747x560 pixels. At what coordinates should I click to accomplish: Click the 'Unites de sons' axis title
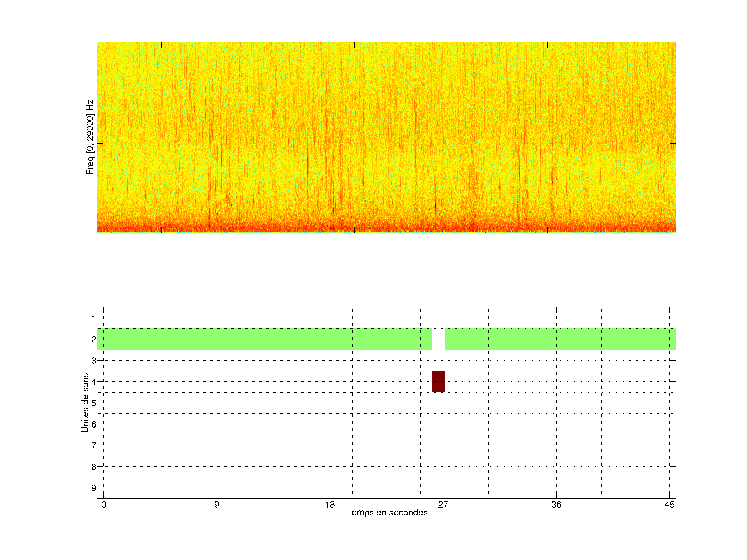pyautogui.click(x=85, y=402)
